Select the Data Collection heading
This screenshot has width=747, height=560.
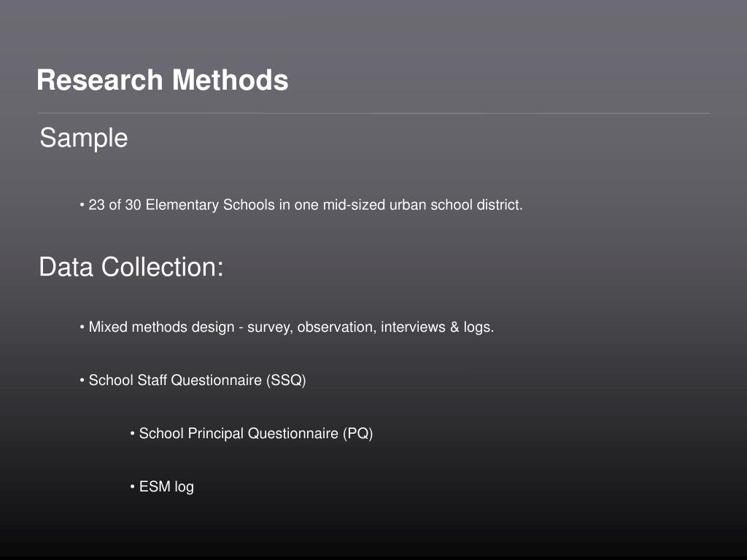pyautogui.click(x=131, y=267)
